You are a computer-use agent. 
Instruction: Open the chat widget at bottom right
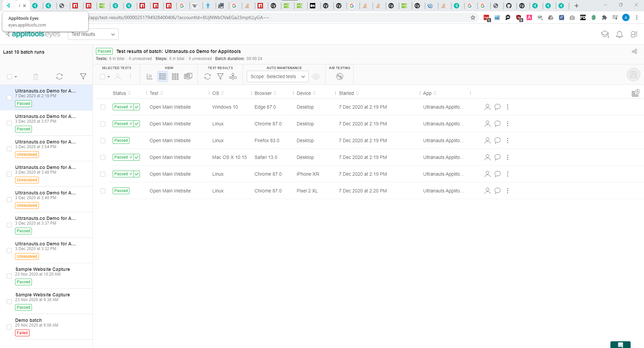click(620, 345)
